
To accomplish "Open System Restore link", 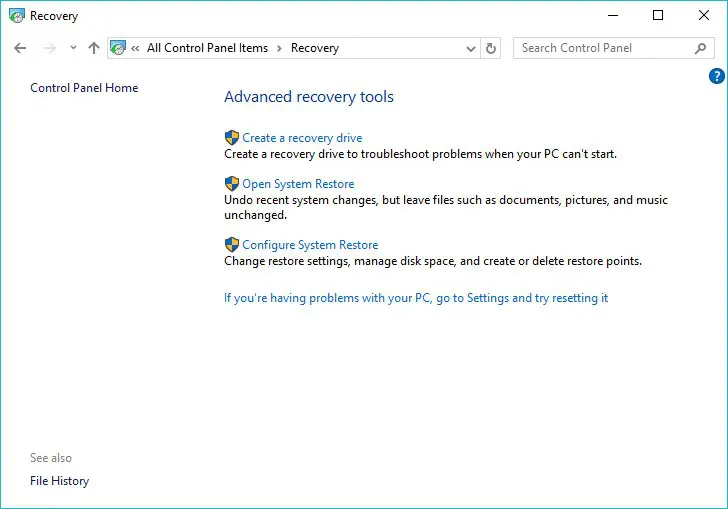I will [298, 184].
